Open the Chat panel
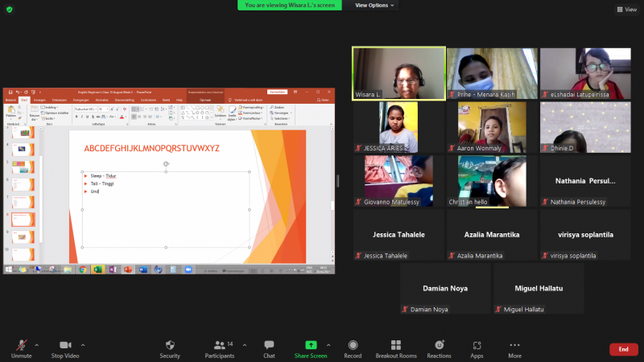Screen dimensions: 644x362 [x=269, y=345]
